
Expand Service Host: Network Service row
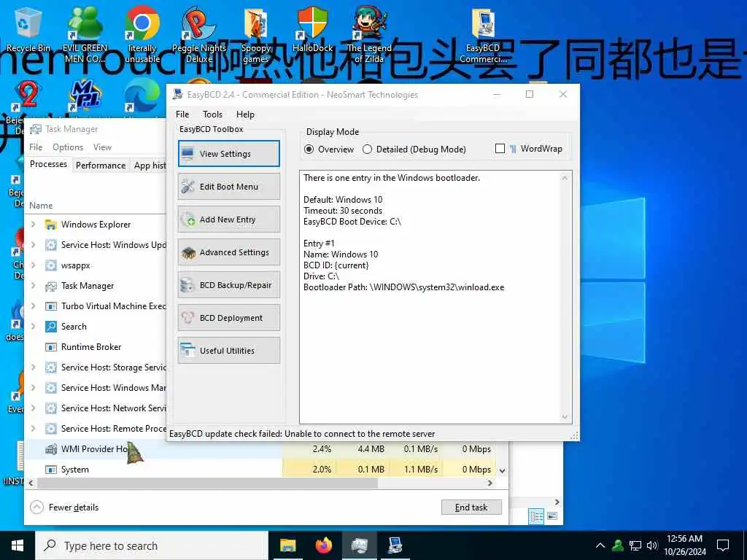[x=33, y=408]
